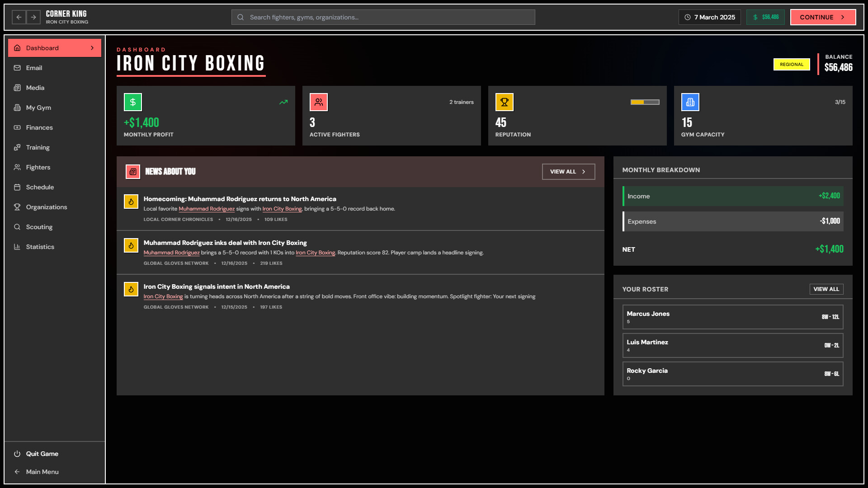
Task: Open Muhammad Rodriguez fighter link
Action: pyautogui.click(x=207, y=209)
